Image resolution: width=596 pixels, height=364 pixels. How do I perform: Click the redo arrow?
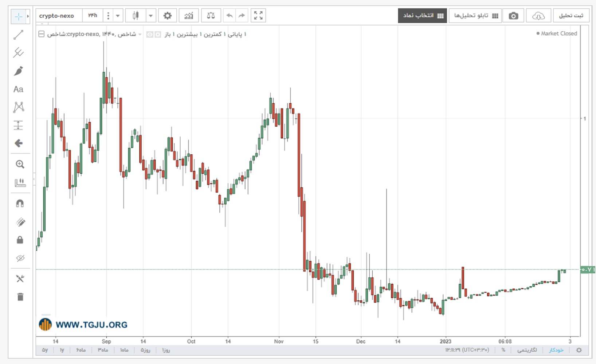click(242, 16)
